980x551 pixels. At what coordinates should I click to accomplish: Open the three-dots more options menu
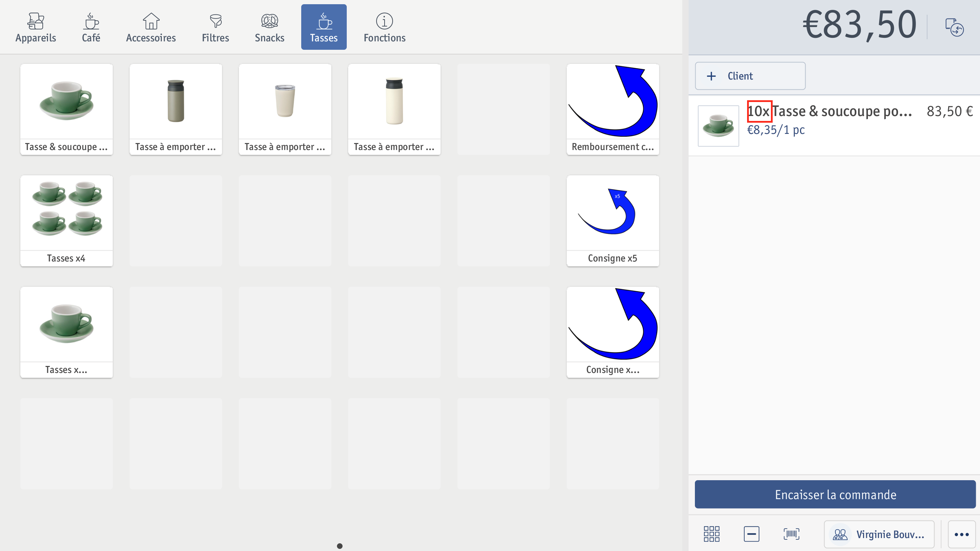tap(961, 534)
